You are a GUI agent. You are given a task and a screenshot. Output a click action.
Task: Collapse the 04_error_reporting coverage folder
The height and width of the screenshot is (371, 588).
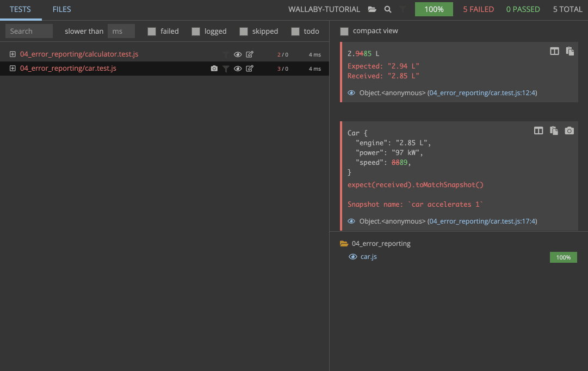344,244
